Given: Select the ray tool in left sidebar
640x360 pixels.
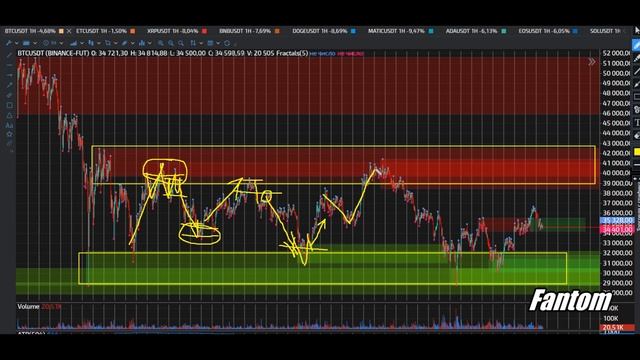Looking at the screenshot, I should pyautogui.click(x=9, y=75).
